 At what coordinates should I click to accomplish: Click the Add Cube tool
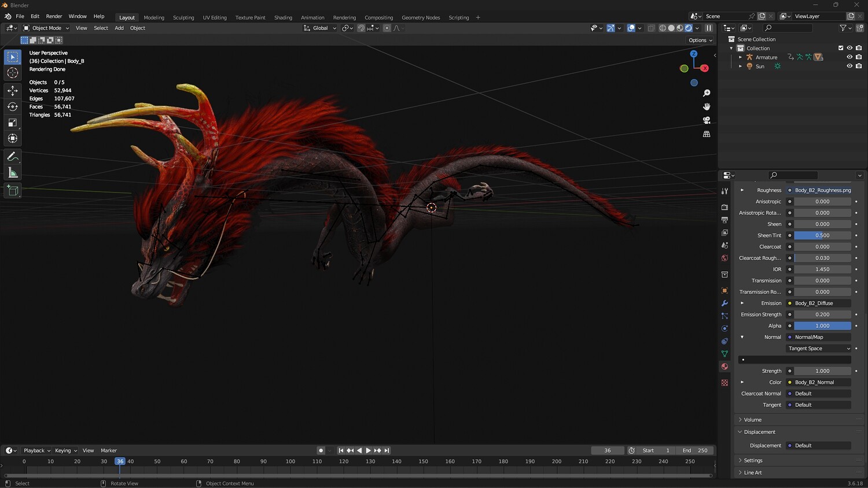point(13,191)
